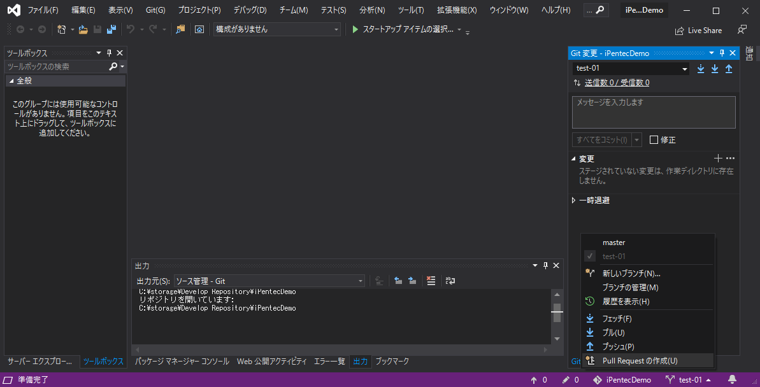Viewport: 760px width, 387px height.
Task: Click the search icon in title bar
Action: pyautogui.click(x=600, y=10)
